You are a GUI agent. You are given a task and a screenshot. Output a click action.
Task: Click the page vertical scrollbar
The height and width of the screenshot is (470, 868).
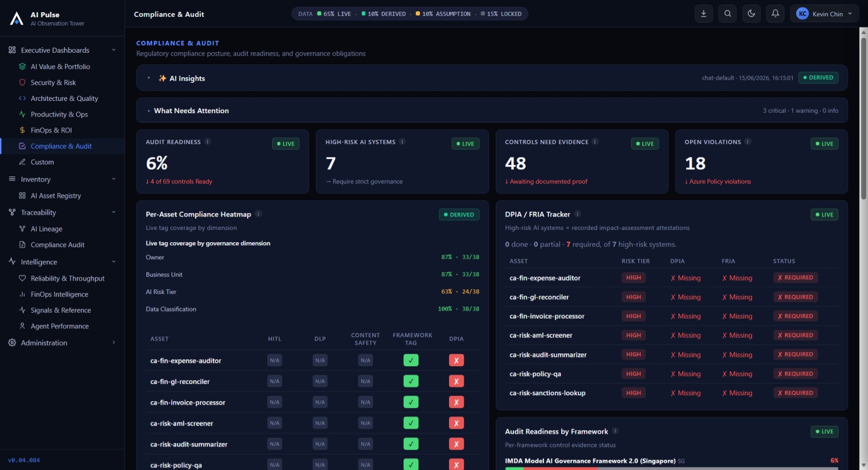[864, 118]
